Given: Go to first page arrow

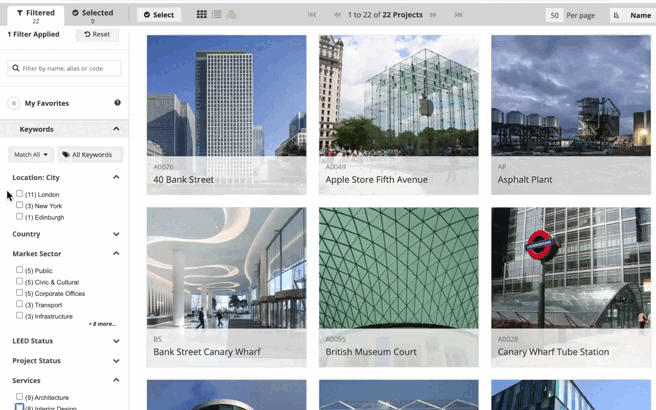Looking at the screenshot, I should 312,15.
